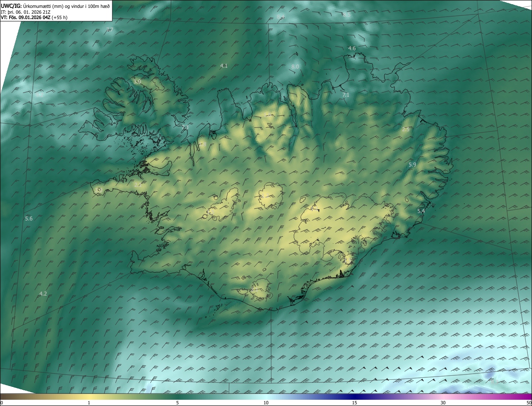
Task: Click the 5.9 value near the east fjords
Action: click(x=412, y=165)
